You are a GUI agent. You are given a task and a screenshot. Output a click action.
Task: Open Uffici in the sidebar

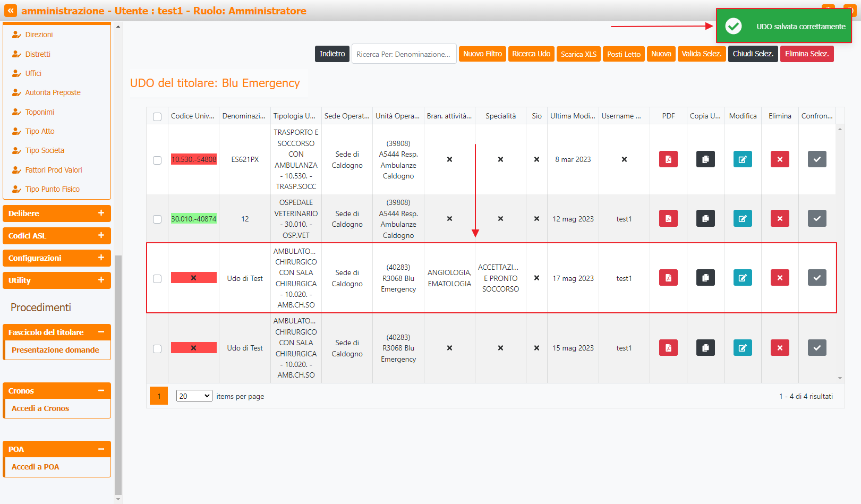click(33, 73)
